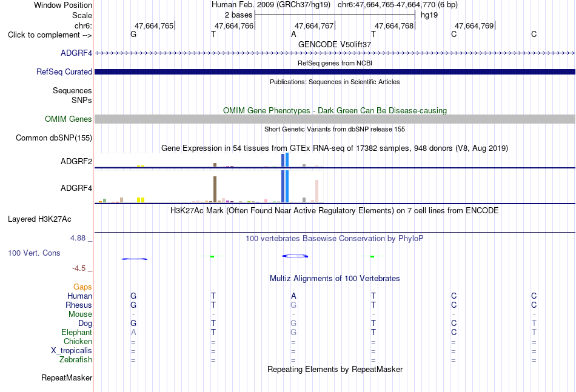Click the Rhesus species label

point(79,305)
